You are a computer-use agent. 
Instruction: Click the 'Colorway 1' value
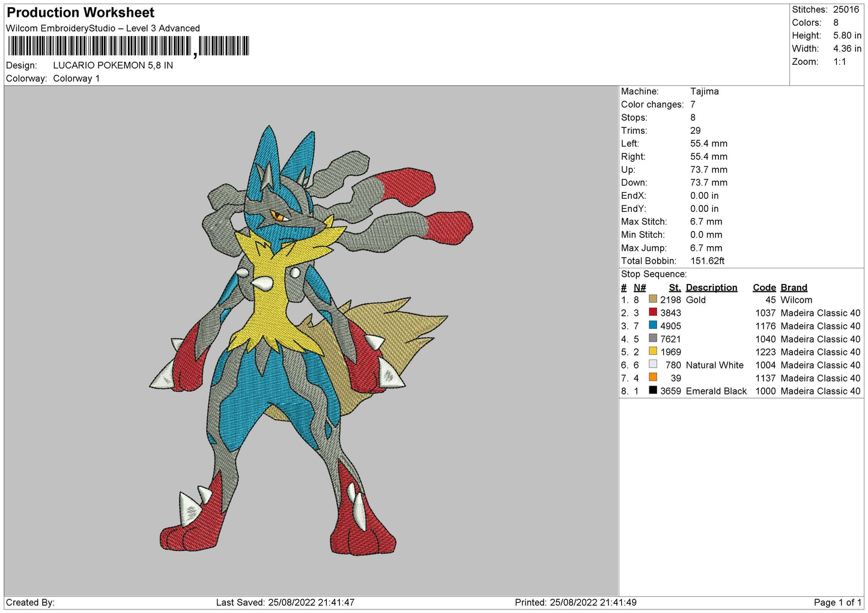[76, 79]
